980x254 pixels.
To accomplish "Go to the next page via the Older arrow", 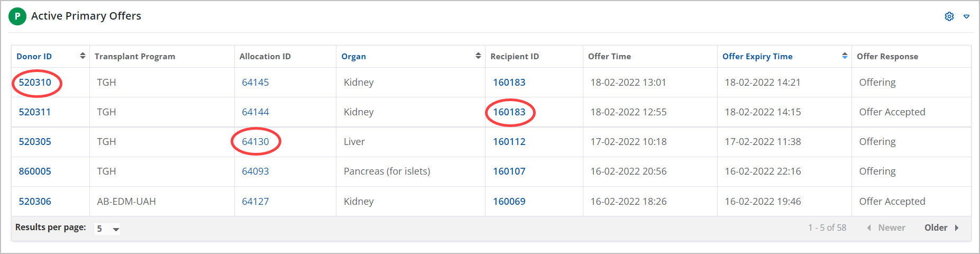I will coord(956,228).
